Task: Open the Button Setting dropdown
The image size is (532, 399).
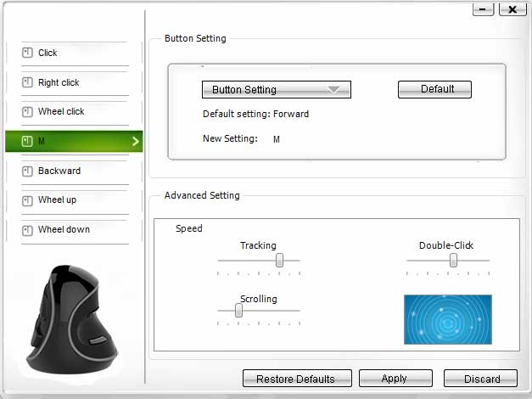Action: coord(276,90)
